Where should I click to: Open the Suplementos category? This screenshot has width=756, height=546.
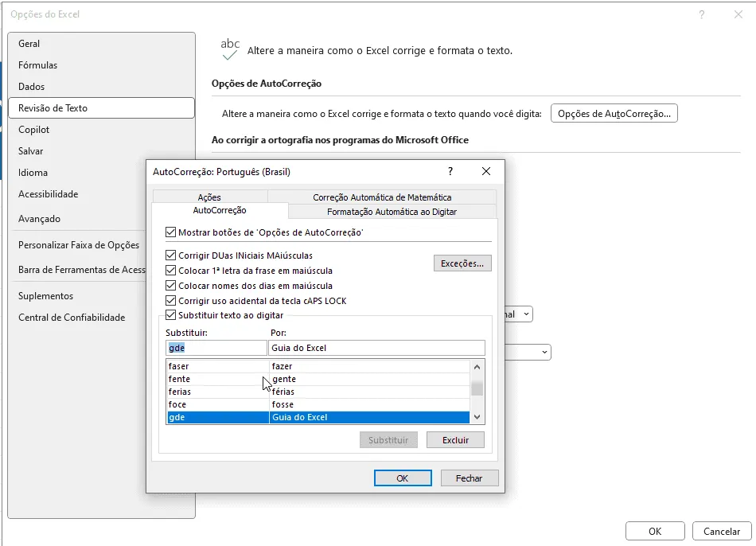tap(77, 295)
